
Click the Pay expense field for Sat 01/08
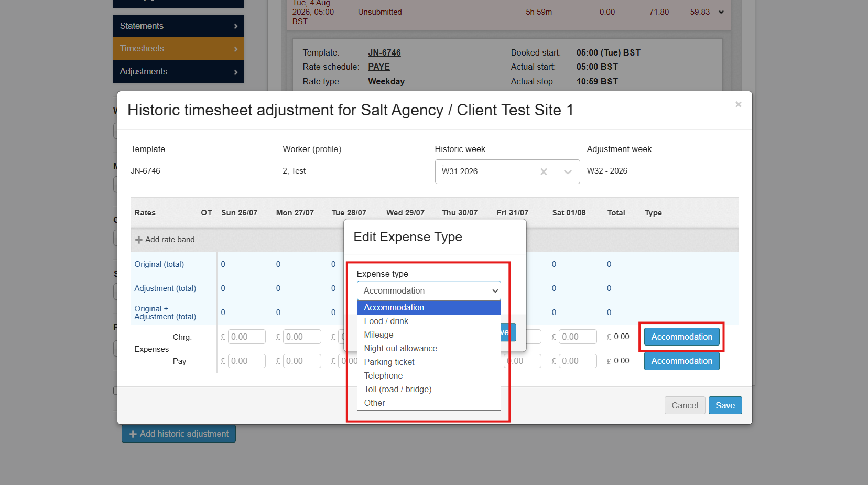(x=578, y=361)
